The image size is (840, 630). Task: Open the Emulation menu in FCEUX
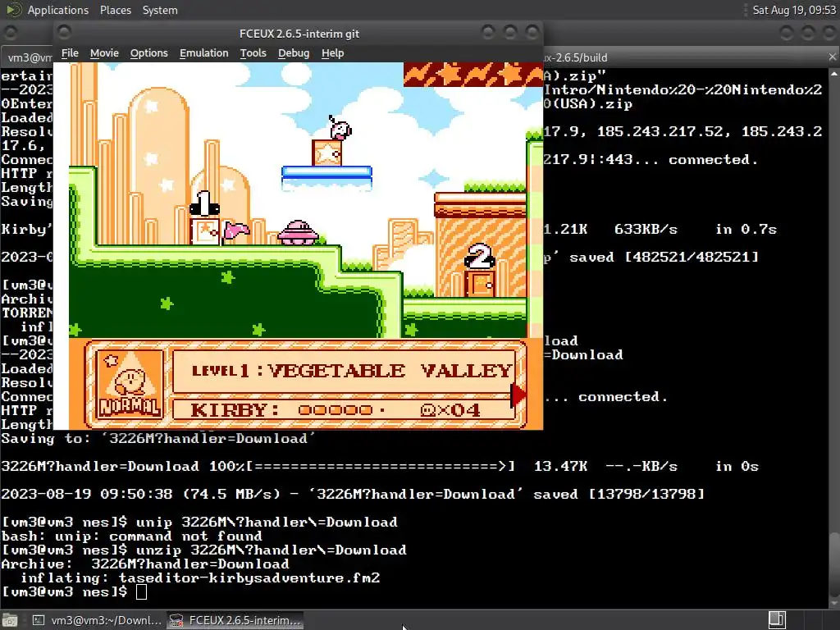[203, 53]
